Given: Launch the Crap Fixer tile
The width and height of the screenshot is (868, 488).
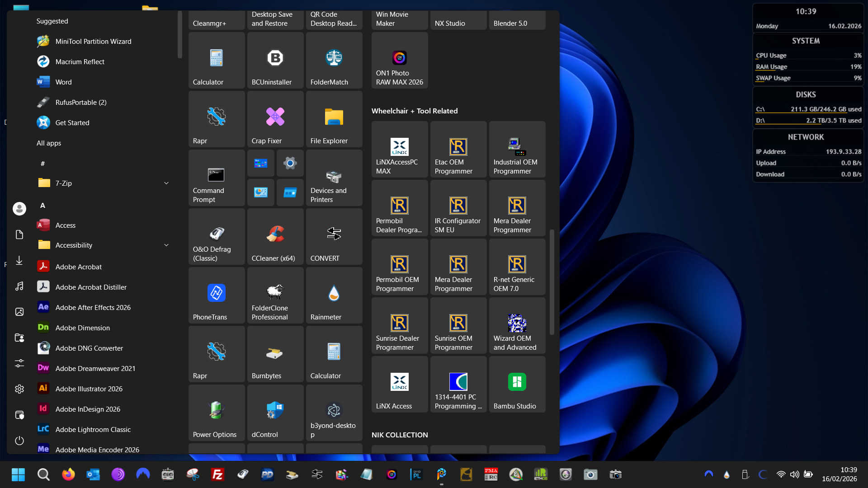Looking at the screenshot, I should pyautogui.click(x=275, y=119).
